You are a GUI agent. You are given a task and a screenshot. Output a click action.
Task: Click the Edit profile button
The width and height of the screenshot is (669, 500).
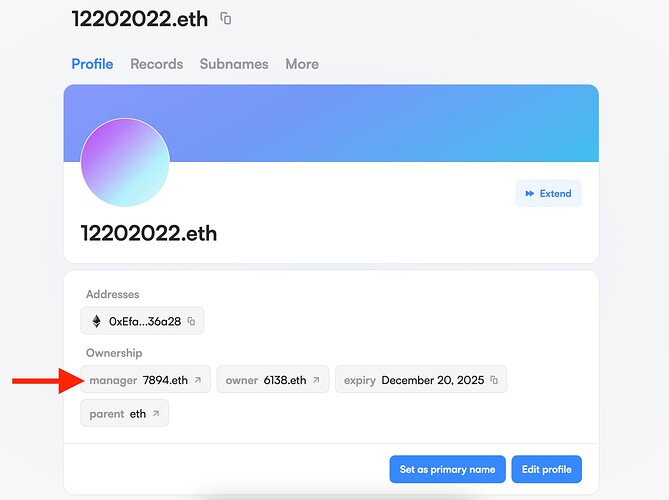[x=547, y=469]
